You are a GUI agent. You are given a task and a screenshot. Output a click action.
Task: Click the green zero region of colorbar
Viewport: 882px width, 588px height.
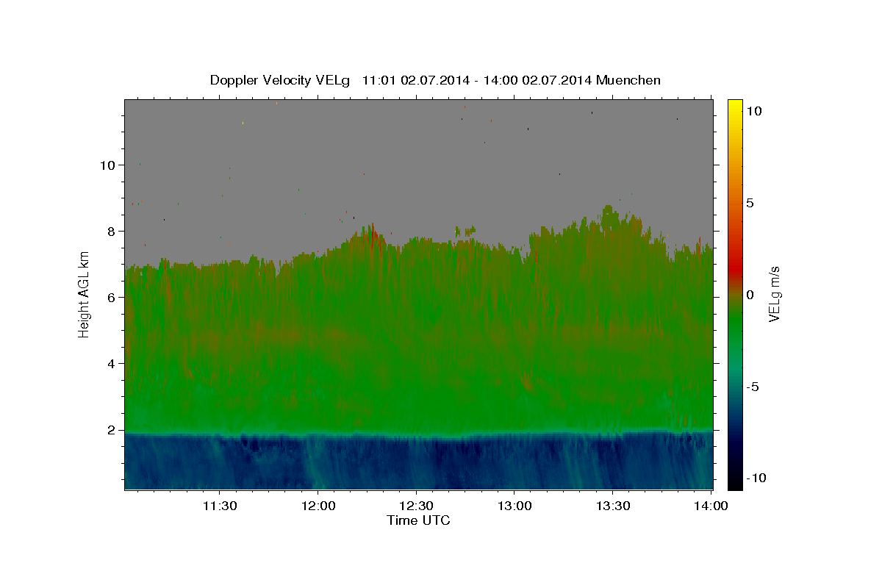(735, 309)
